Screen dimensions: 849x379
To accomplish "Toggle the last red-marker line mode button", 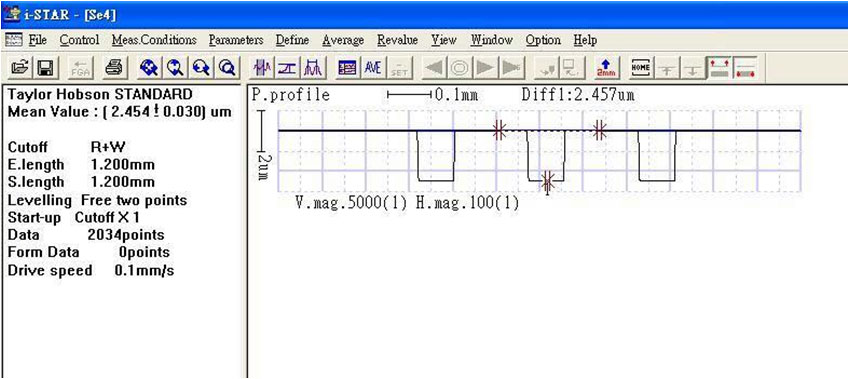I will click(x=745, y=67).
